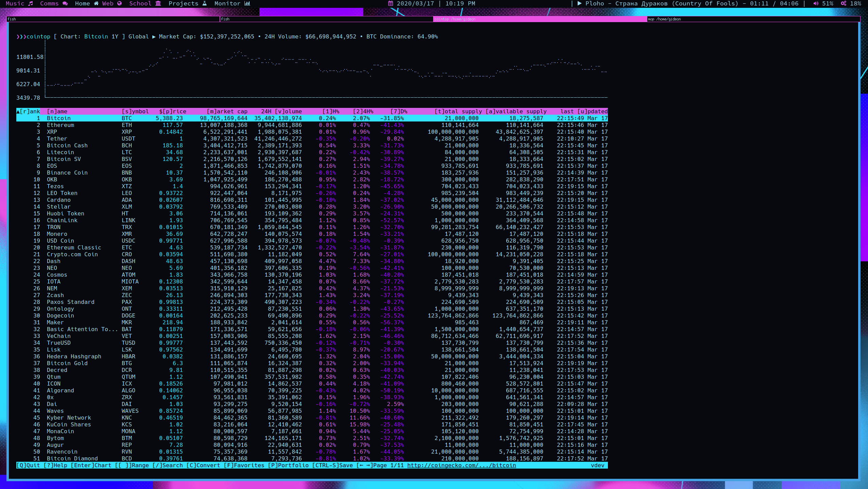Click the Page 1/11 indicator

click(388, 465)
